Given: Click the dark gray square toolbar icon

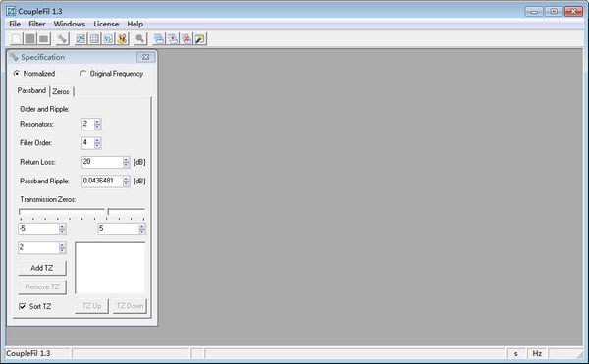Looking at the screenshot, I should [x=30, y=38].
